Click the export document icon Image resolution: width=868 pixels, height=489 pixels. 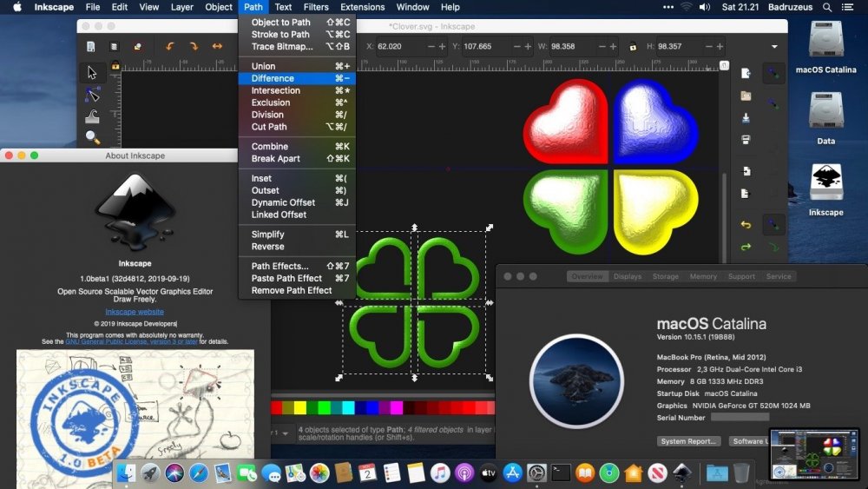[x=746, y=194]
